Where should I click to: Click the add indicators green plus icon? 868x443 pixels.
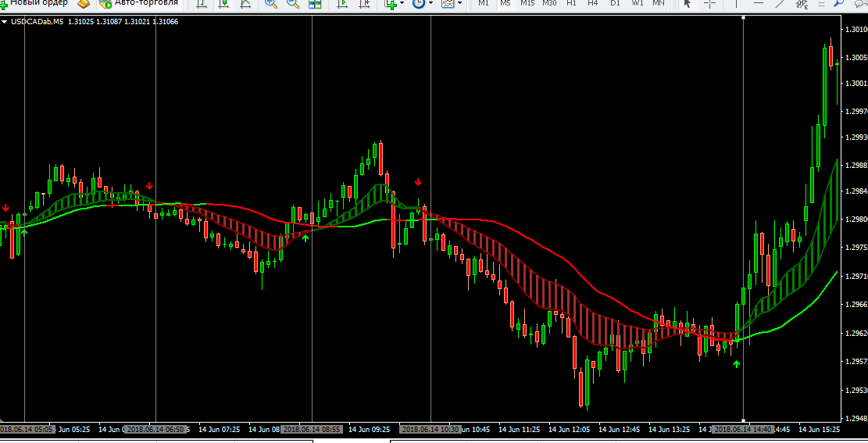(391, 3)
